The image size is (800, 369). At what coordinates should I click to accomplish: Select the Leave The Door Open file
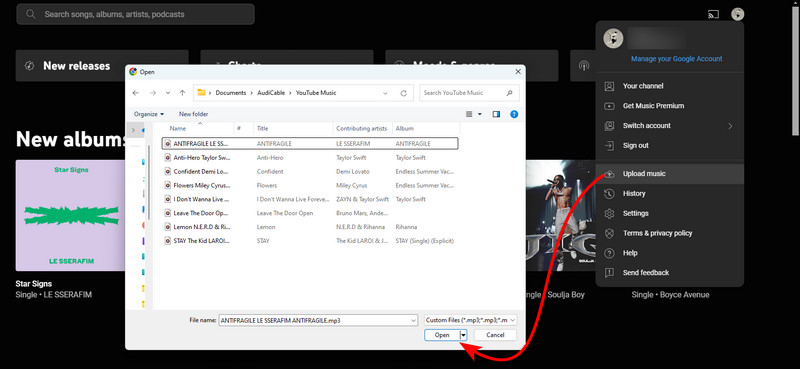click(x=311, y=213)
